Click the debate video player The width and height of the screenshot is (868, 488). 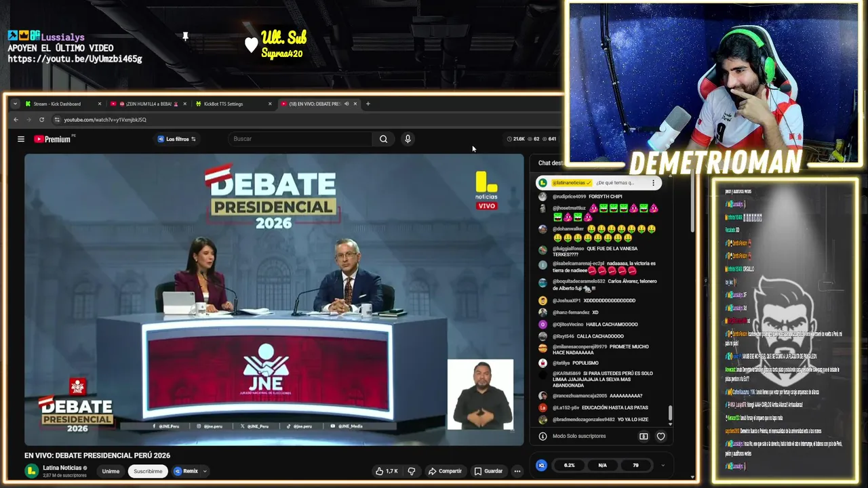[274, 300]
